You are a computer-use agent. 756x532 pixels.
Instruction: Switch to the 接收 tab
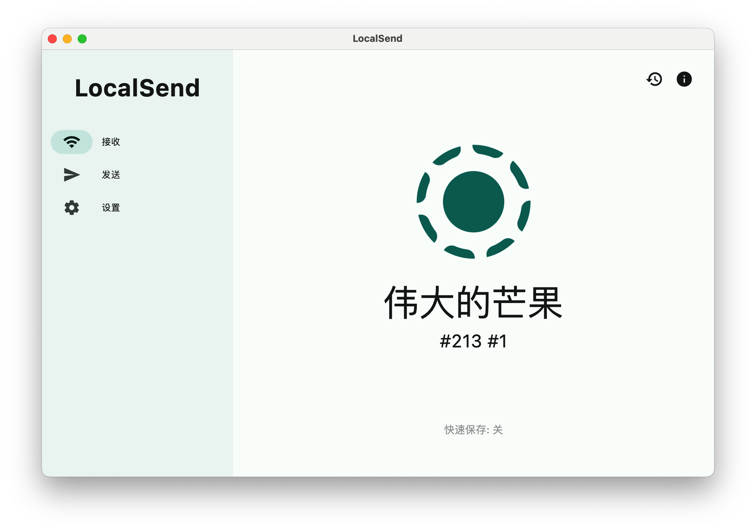111,142
